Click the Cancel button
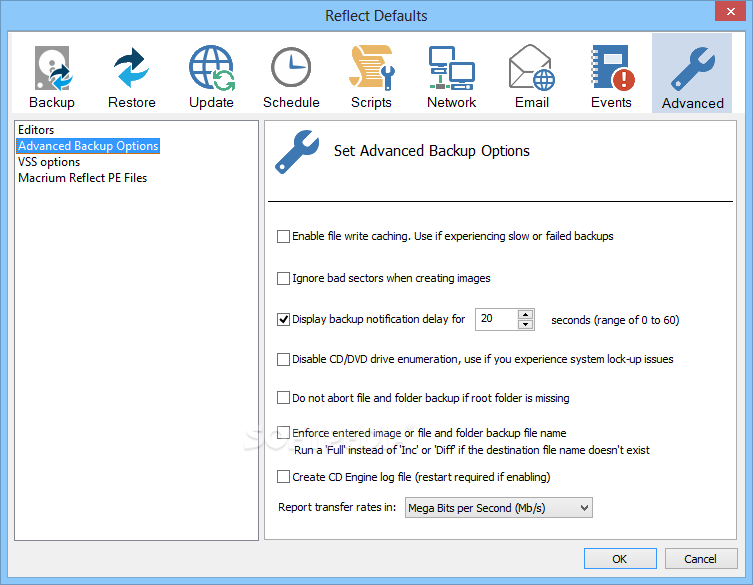Image resolution: width=753 pixels, height=585 pixels. [701, 559]
